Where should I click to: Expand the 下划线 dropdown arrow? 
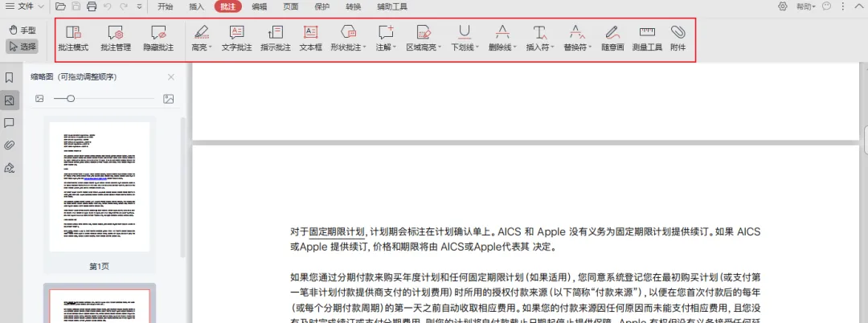[x=477, y=48]
